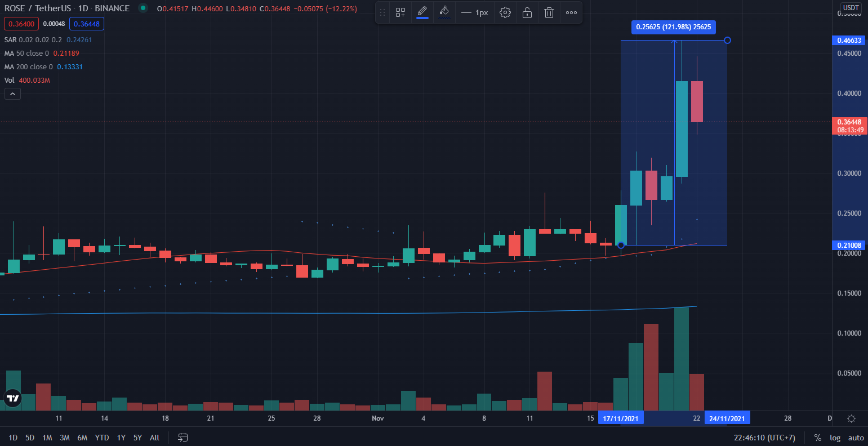This screenshot has width=868, height=446.
Task: Select the line color pencil tool
Action: pos(422,12)
